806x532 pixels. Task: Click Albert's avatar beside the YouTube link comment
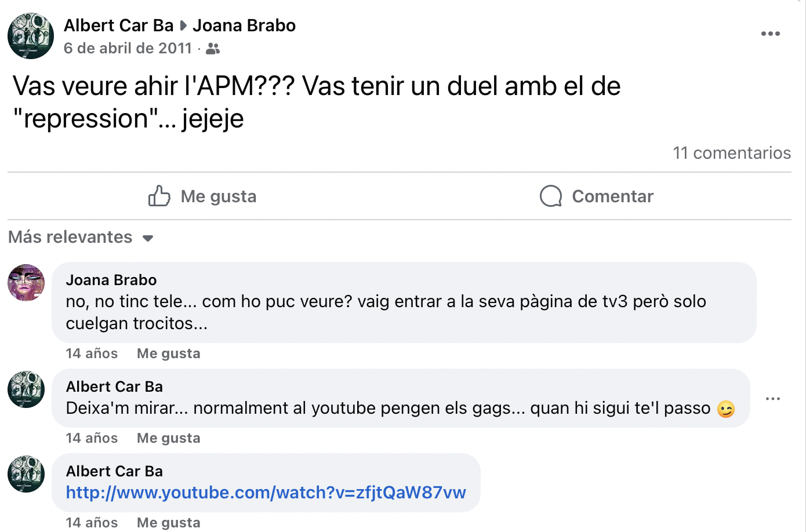26,474
